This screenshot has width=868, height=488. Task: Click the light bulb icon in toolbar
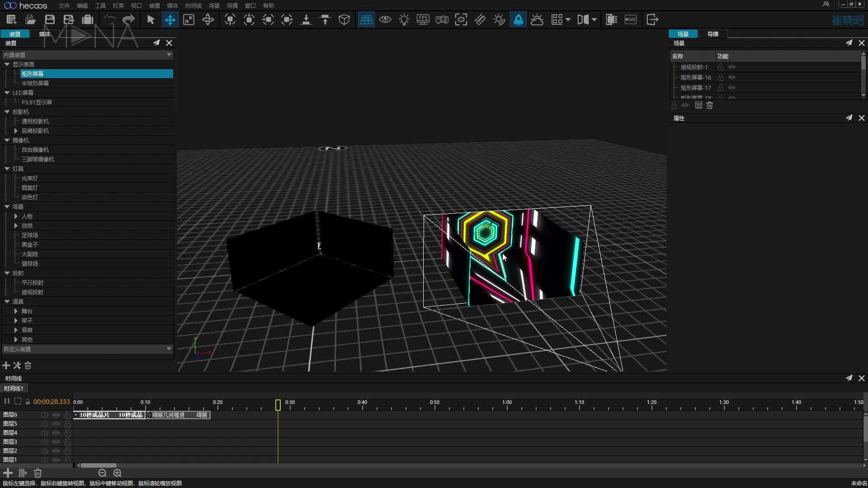tap(404, 19)
